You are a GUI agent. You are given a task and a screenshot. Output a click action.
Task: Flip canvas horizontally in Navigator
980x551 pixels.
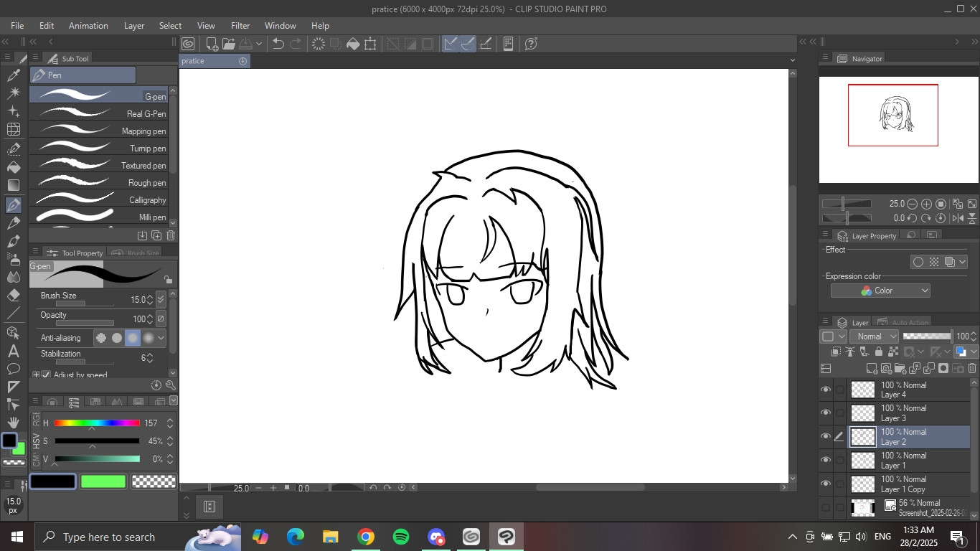[x=958, y=218]
